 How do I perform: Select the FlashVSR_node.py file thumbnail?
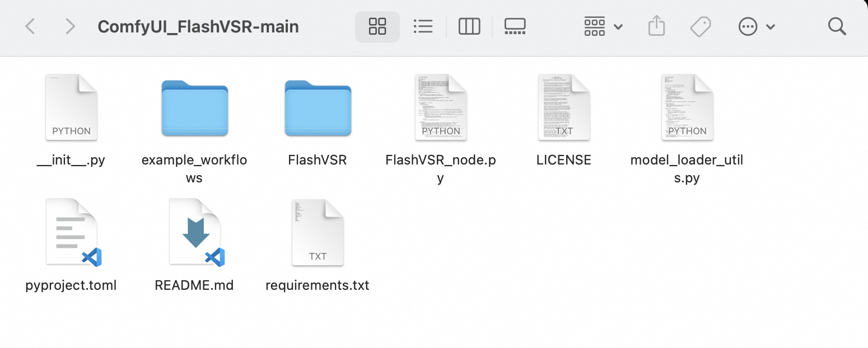441,107
